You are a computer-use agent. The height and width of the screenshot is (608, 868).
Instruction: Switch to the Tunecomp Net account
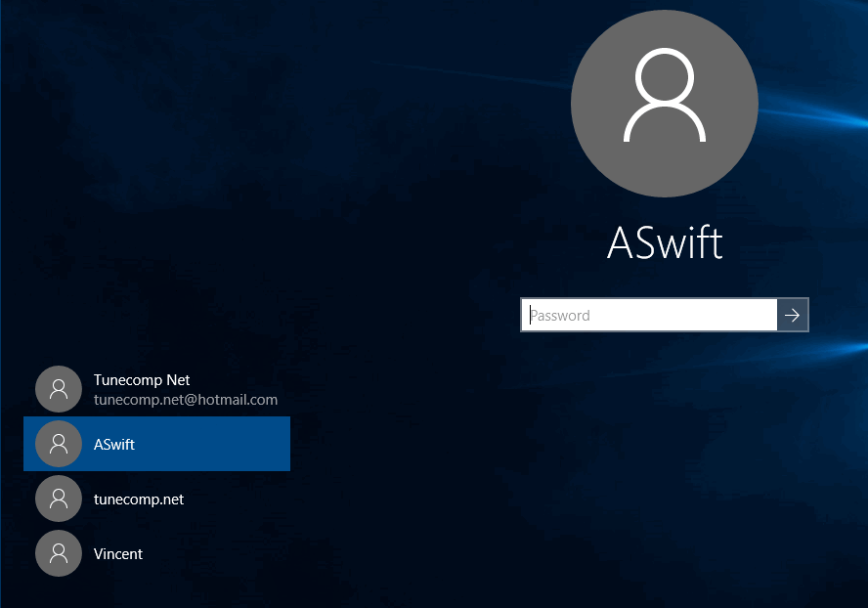point(156,389)
